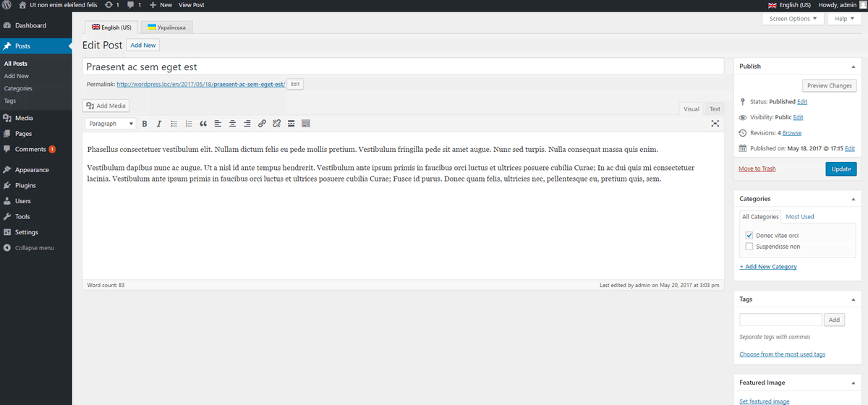Open the New content menu in admin bar
868x405 pixels.
click(x=161, y=4)
